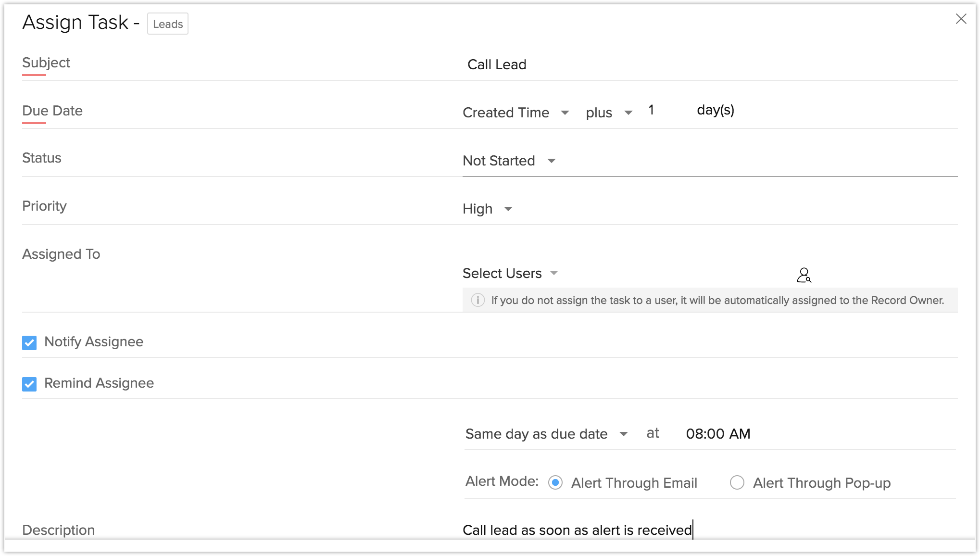Click the Subject field label

(46, 63)
